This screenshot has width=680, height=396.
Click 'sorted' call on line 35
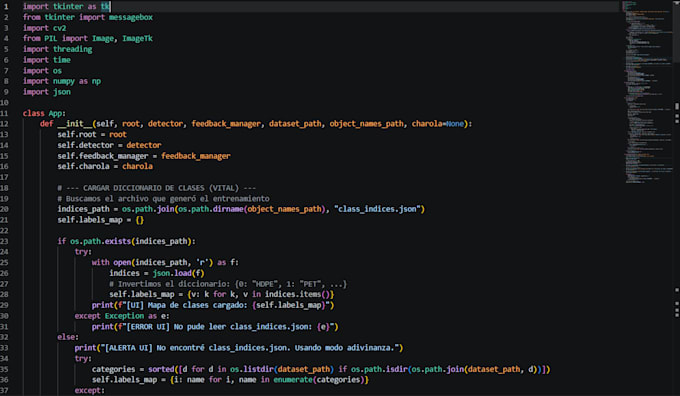(161, 369)
